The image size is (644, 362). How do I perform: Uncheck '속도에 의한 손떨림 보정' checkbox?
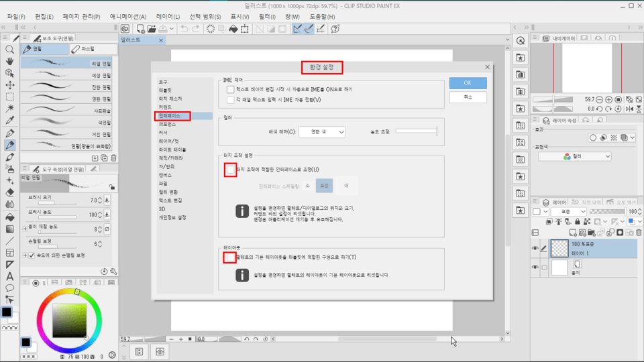coord(32,255)
